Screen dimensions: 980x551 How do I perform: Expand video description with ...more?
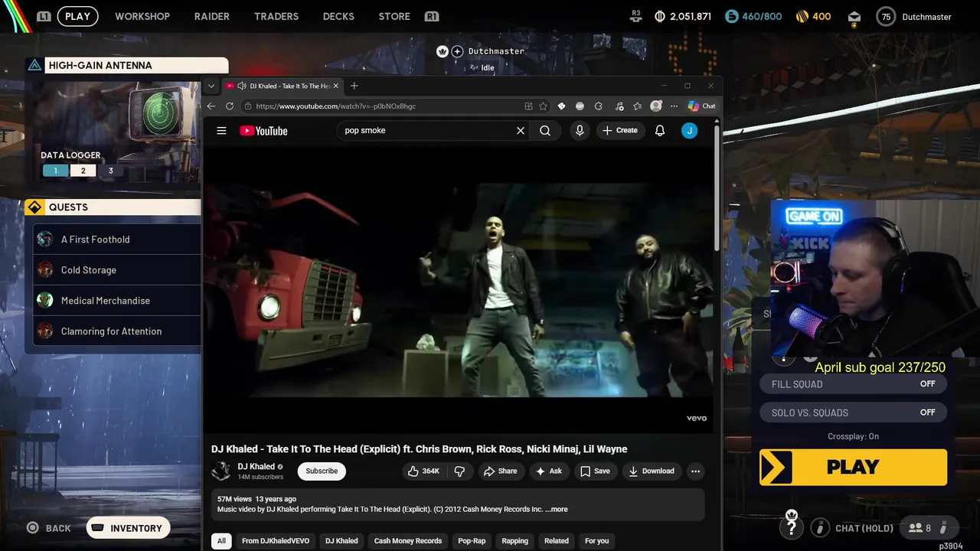point(557,510)
